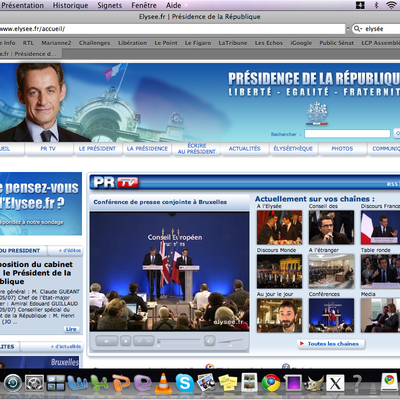400x400 pixels.
Task: Launch System Preferences from the Dock
Action: pos(34,383)
